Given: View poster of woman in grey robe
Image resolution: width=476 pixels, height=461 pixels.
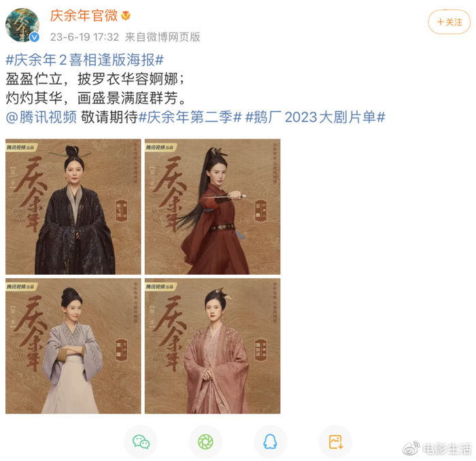Looking at the screenshot, I should [x=73, y=346].
